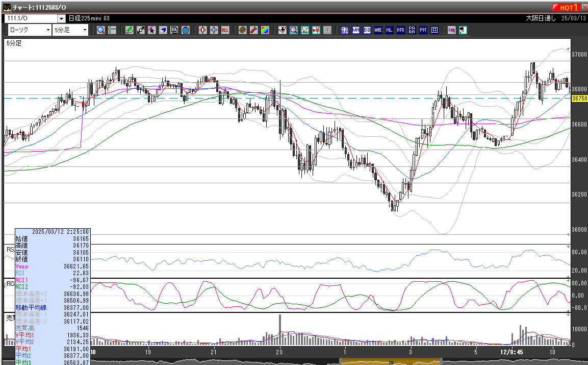Open the ローソク chart type dropdown
588x365 pixels.
click(x=29, y=30)
